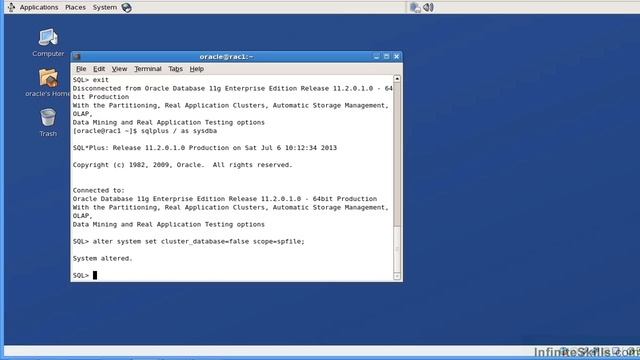Open the Places menu

tap(76, 7)
